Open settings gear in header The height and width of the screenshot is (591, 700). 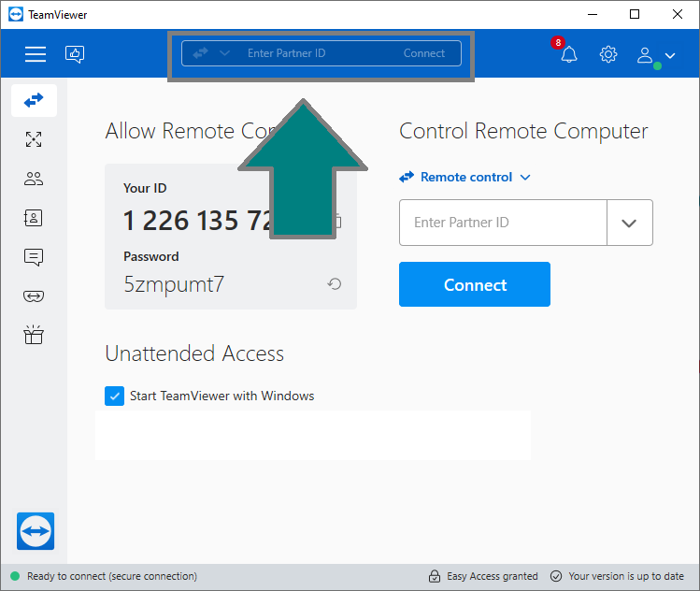click(608, 54)
